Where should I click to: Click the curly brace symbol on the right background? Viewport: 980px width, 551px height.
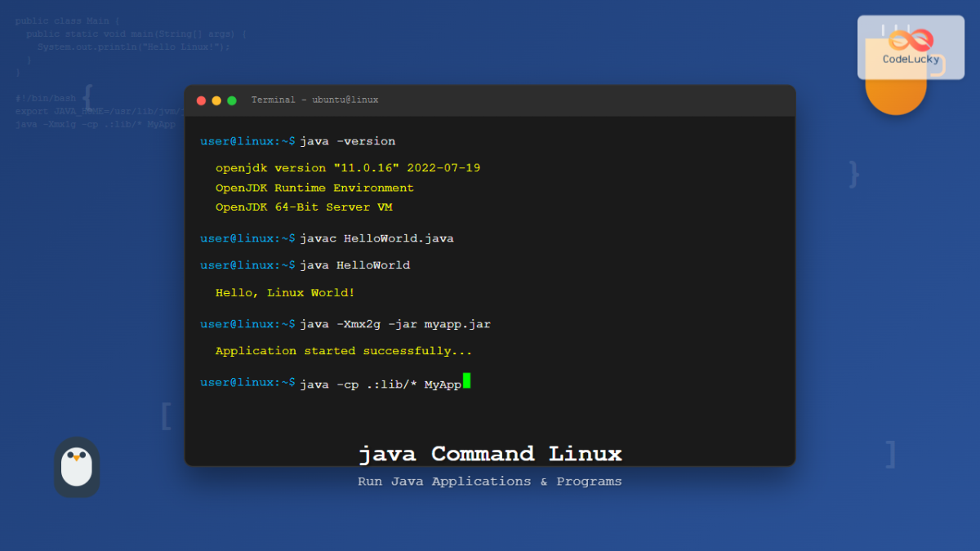tap(853, 172)
